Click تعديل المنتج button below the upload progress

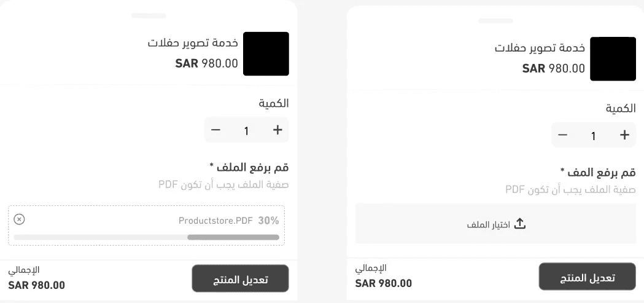tap(240, 279)
